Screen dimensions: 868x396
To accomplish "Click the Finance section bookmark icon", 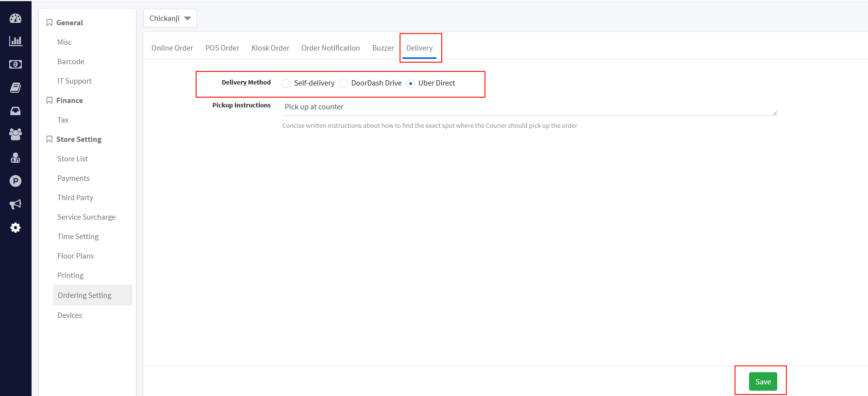I will pos(50,100).
